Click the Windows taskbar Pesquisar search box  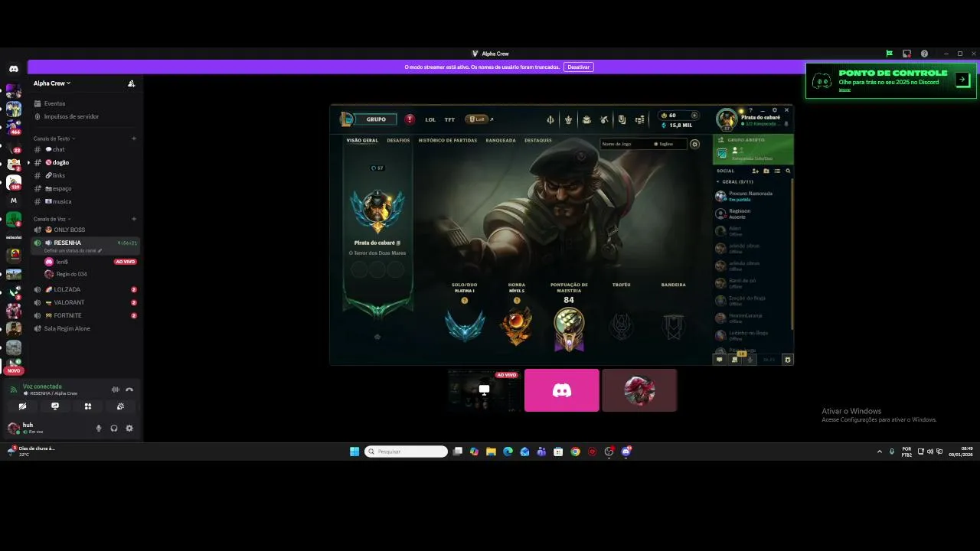pos(406,452)
